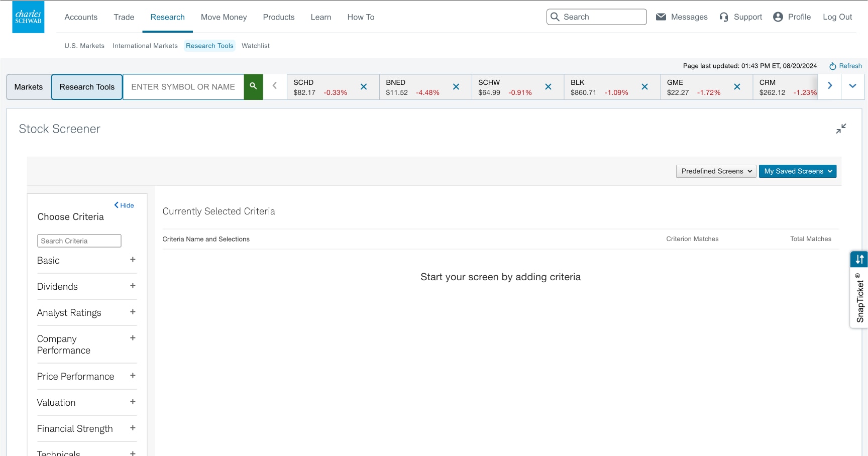This screenshot has height=456, width=868.
Task: Expand the Analyst Ratings plus icon
Action: tap(133, 312)
